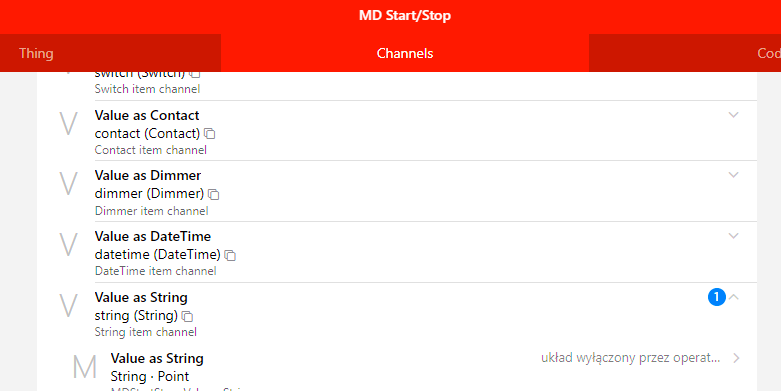Click the MD Start/Stop page title
This screenshot has height=391, width=781.
pos(405,15)
